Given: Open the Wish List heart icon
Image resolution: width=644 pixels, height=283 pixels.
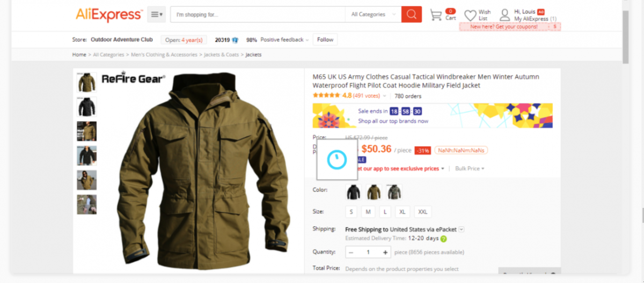Looking at the screenshot, I should coord(470,15).
